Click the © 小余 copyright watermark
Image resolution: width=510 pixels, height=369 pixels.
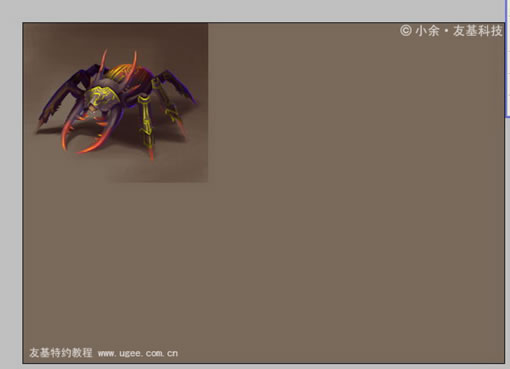[420, 31]
